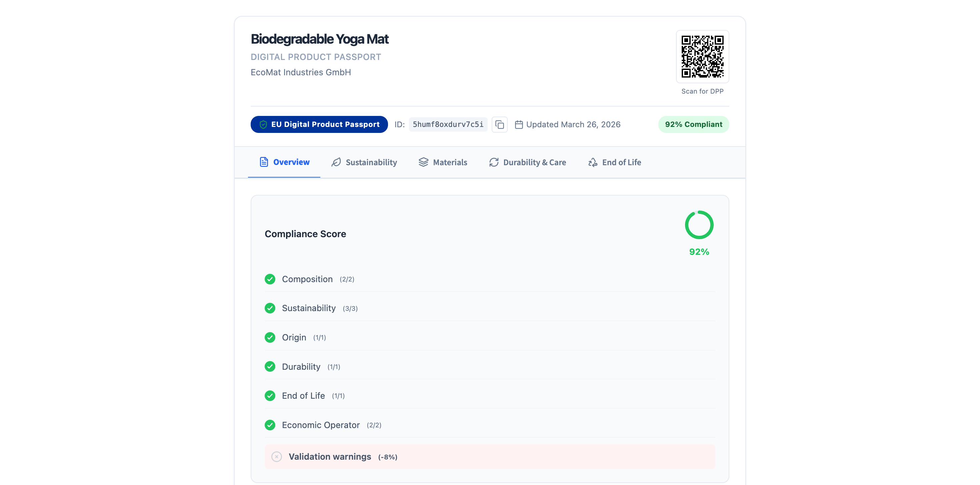This screenshot has width=980, height=485.
Task: Click the Biodegradable Yoga Mat title
Action: tap(320, 39)
